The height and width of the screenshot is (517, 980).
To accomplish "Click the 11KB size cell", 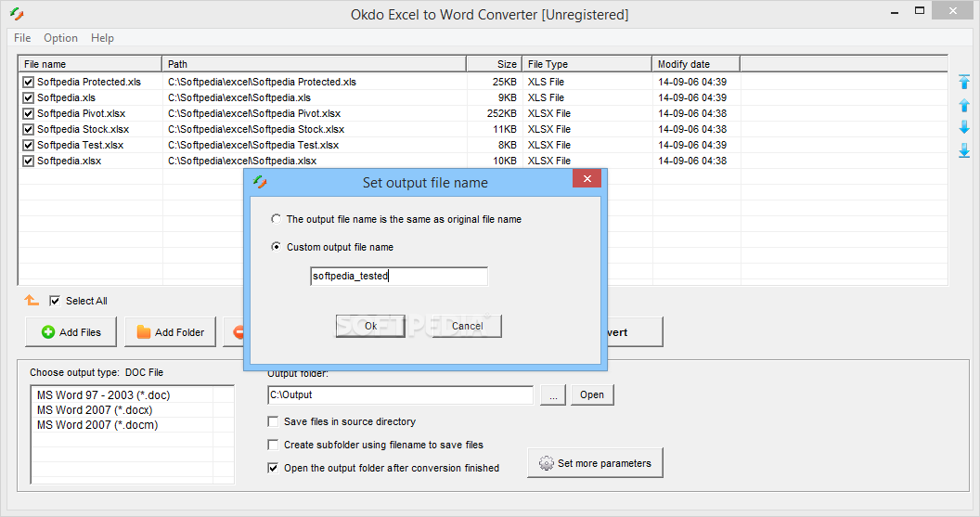I will (504, 129).
